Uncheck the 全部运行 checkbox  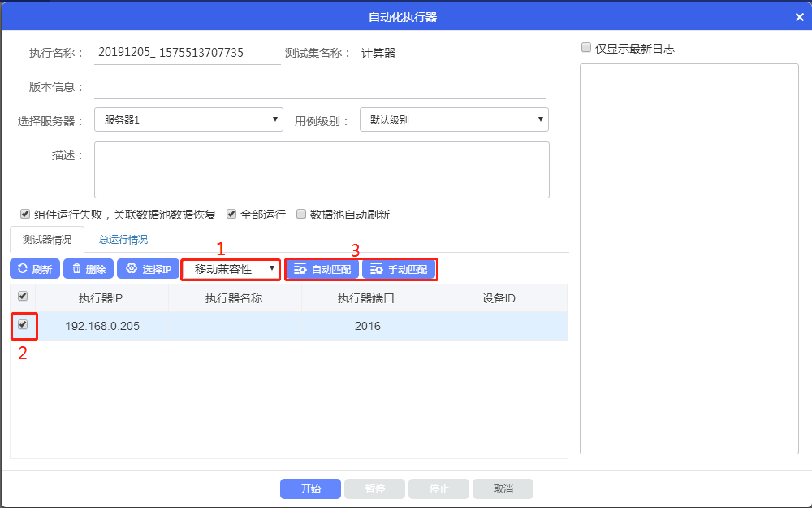[x=231, y=215]
